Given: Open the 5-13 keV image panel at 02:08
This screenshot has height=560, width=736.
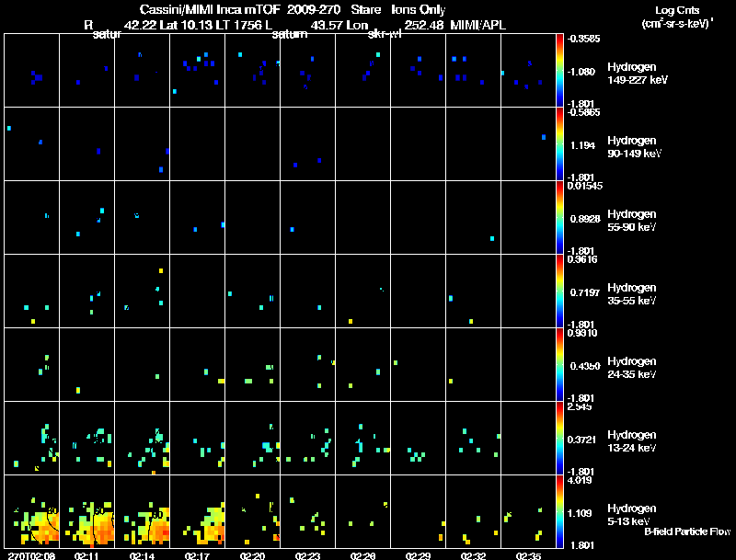Looking at the screenshot, I should pyautogui.click(x=32, y=511).
